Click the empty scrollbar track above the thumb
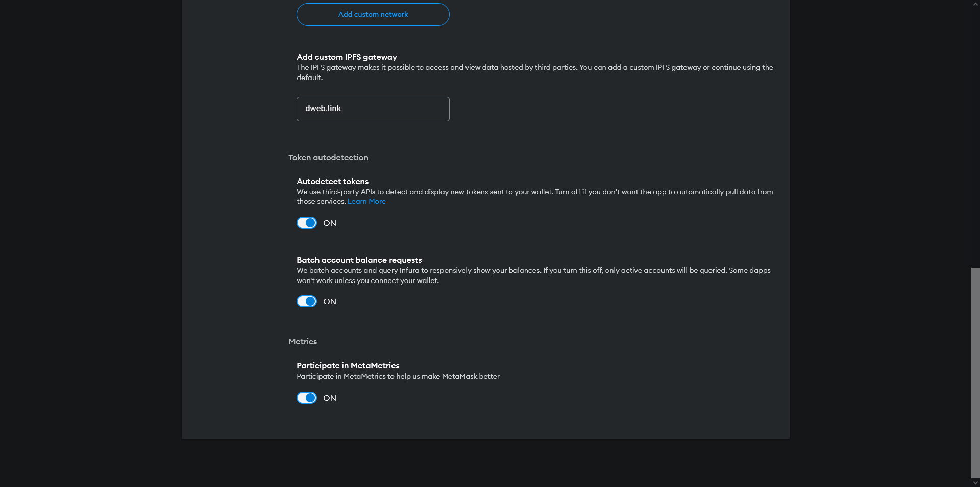 (x=975, y=138)
